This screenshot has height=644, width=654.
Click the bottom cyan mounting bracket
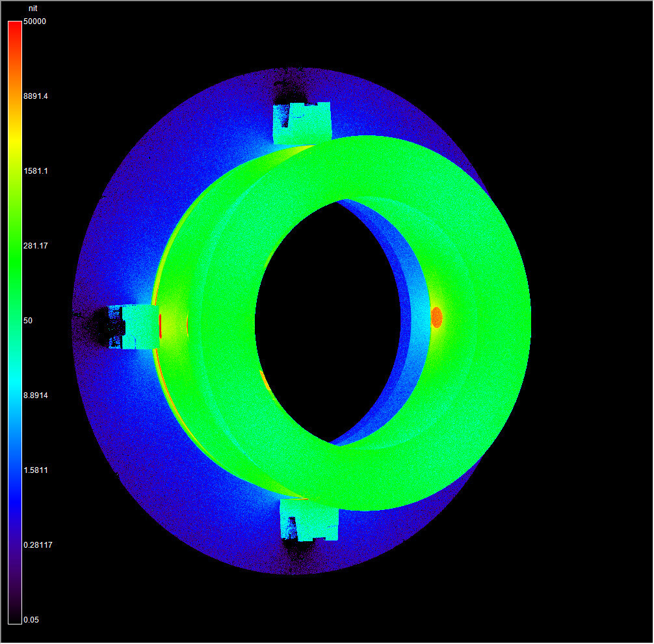point(309,520)
